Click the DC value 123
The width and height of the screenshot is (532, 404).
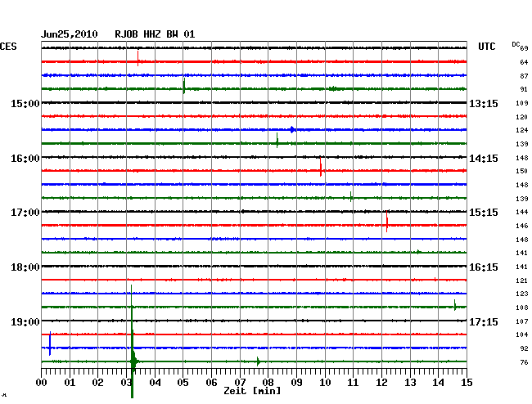(522, 294)
